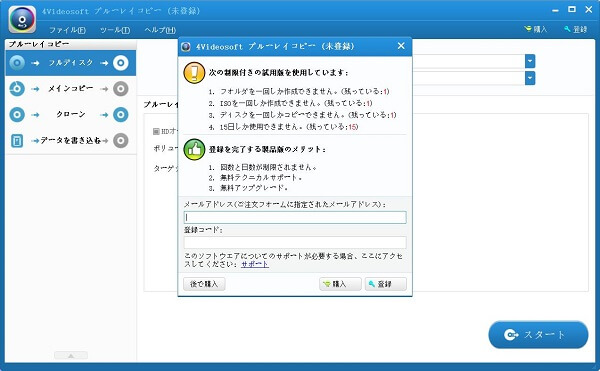
Task: Click the 購入 button in dialog
Action: (340, 284)
